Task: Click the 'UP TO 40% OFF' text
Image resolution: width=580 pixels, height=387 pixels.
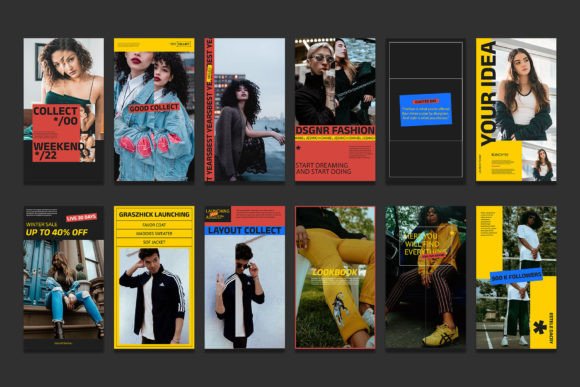Action: pyautogui.click(x=57, y=232)
